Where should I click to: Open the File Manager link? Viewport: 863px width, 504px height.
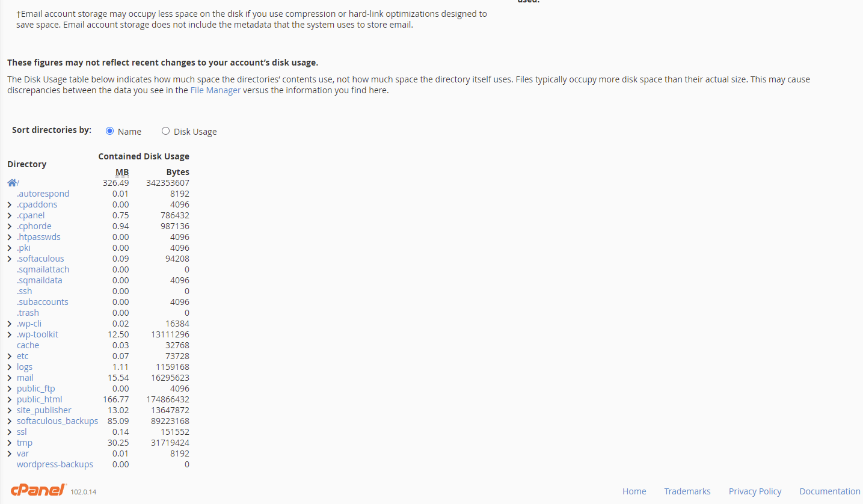point(215,90)
